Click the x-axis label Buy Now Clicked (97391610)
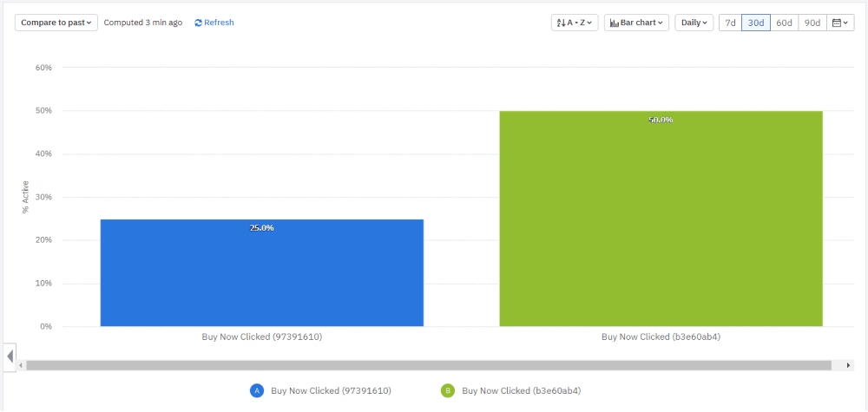The height and width of the screenshot is (412, 868). 262,337
